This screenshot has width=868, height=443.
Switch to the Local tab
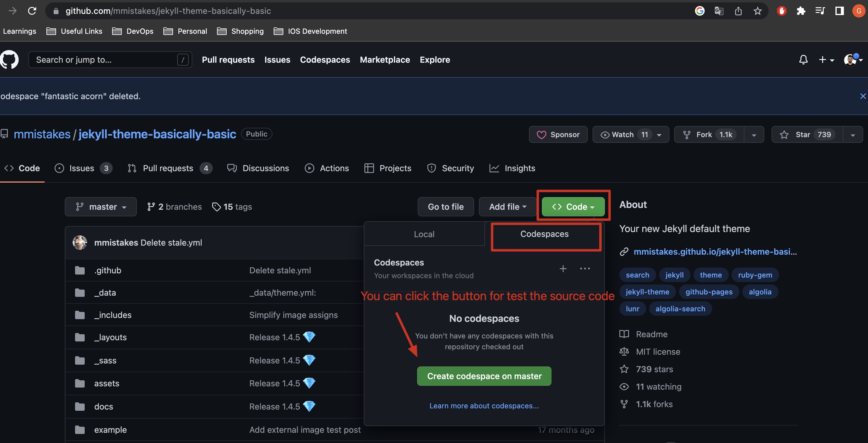click(424, 234)
